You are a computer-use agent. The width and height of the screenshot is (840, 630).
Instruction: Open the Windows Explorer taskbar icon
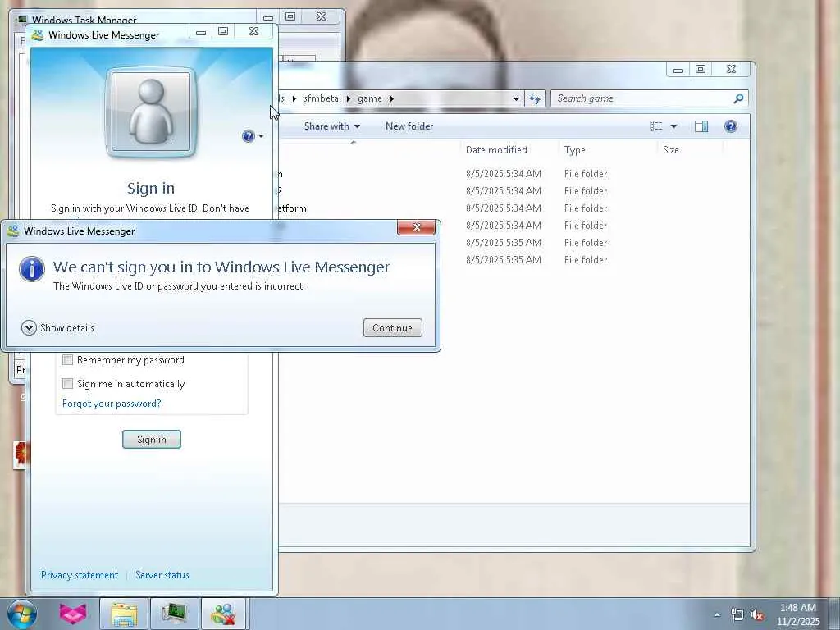[x=125, y=614]
